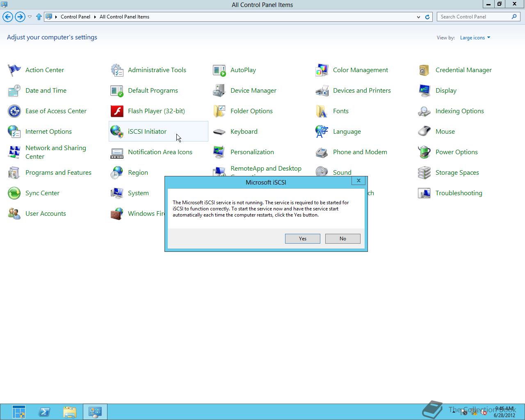Open File Explorer from taskbar
This screenshot has width=525, height=420.
point(70,412)
